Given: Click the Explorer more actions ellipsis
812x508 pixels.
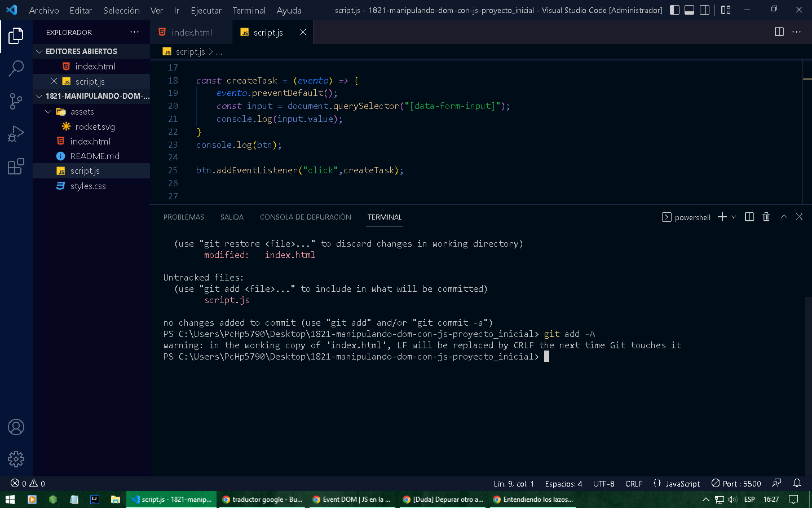Looking at the screenshot, I should point(134,32).
